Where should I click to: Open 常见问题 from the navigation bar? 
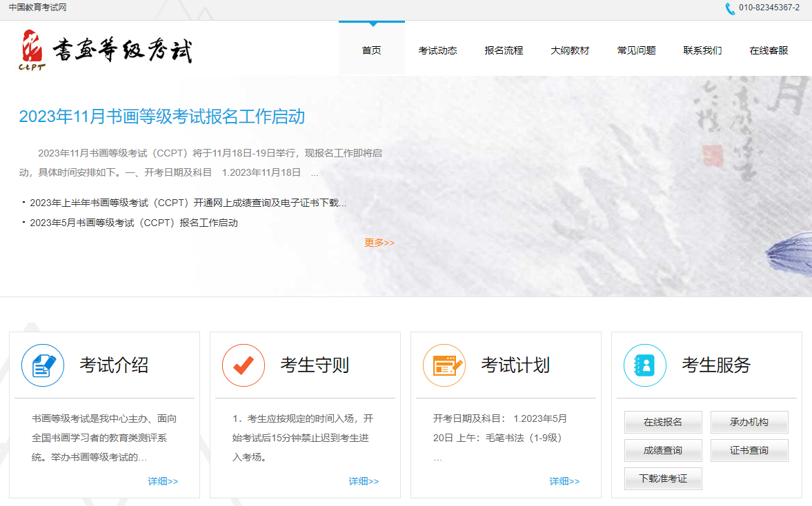637,50
